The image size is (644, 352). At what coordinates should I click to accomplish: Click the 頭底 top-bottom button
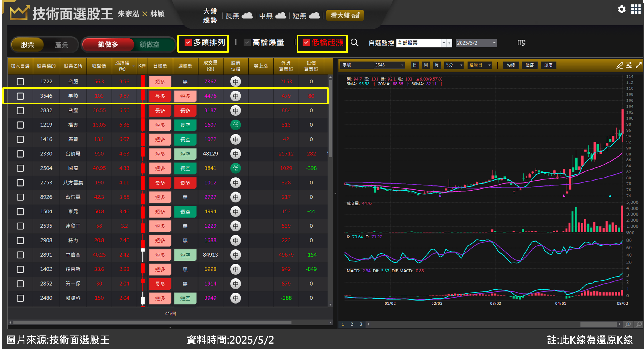(548, 65)
